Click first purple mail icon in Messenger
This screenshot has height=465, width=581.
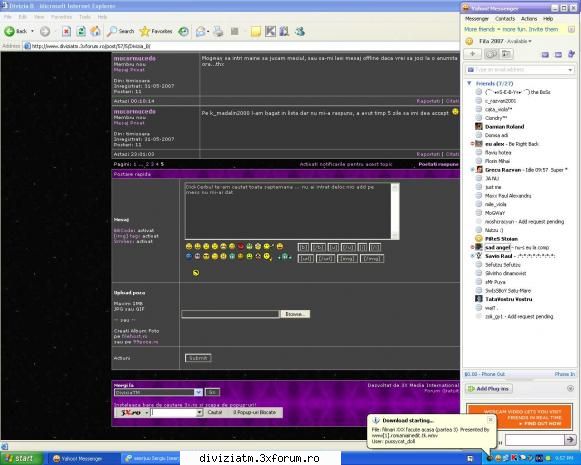(x=545, y=55)
